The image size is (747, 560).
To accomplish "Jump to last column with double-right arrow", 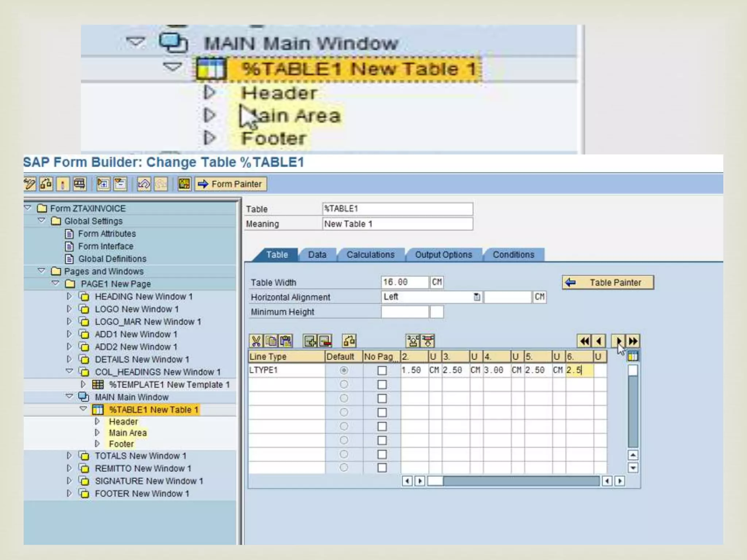I will (633, 341).
